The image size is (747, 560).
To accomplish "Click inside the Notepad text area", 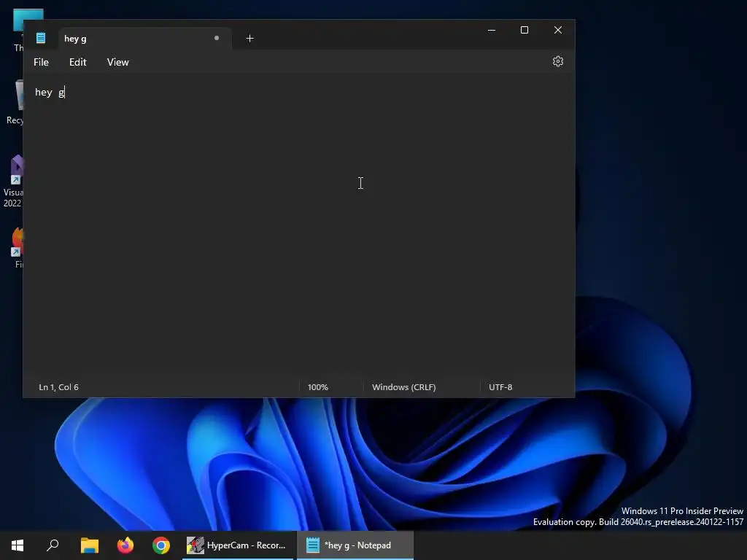I will click(298, 225).
